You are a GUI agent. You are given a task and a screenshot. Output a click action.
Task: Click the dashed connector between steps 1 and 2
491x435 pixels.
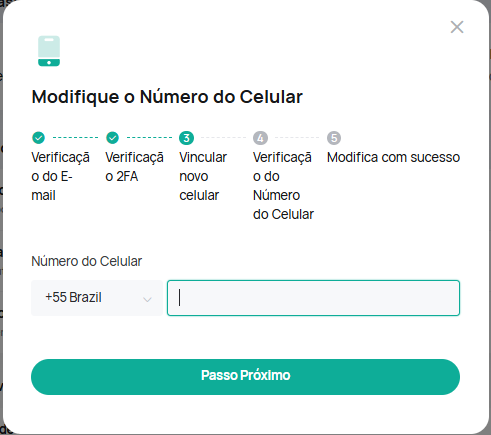(x=75, y=137)
